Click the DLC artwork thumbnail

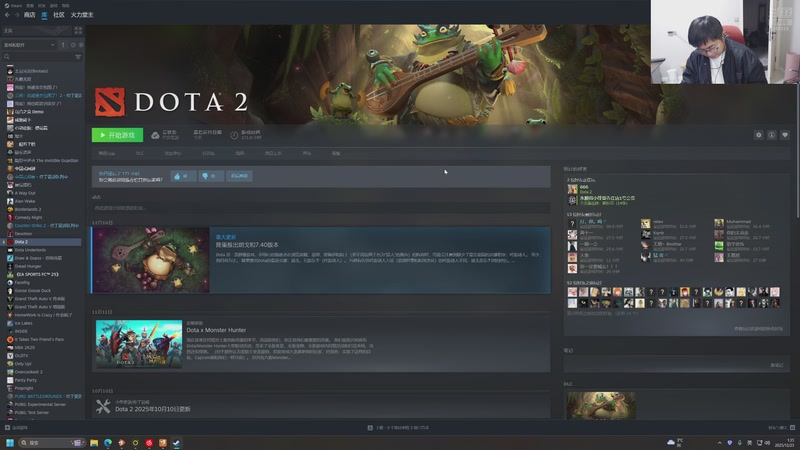coord(602,406)
